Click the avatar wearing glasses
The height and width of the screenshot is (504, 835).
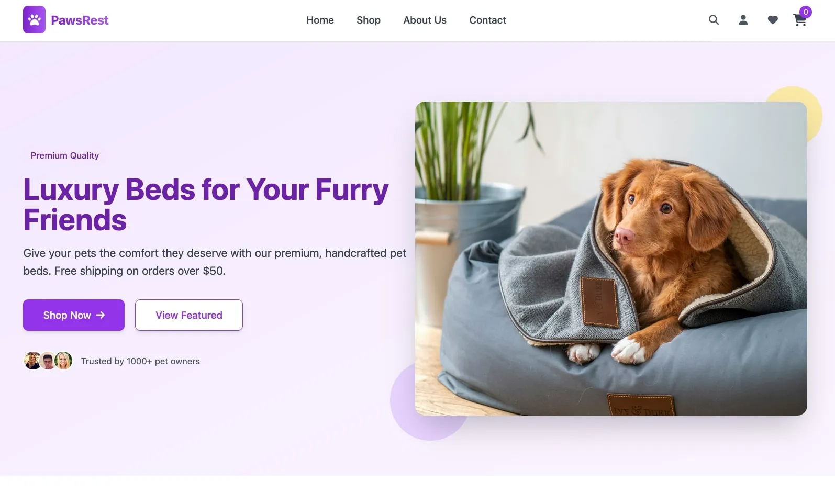[x=48, y=361]
